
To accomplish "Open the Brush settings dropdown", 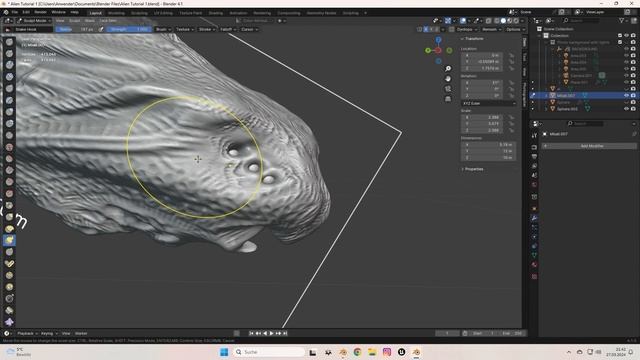I will pos(163,29).
